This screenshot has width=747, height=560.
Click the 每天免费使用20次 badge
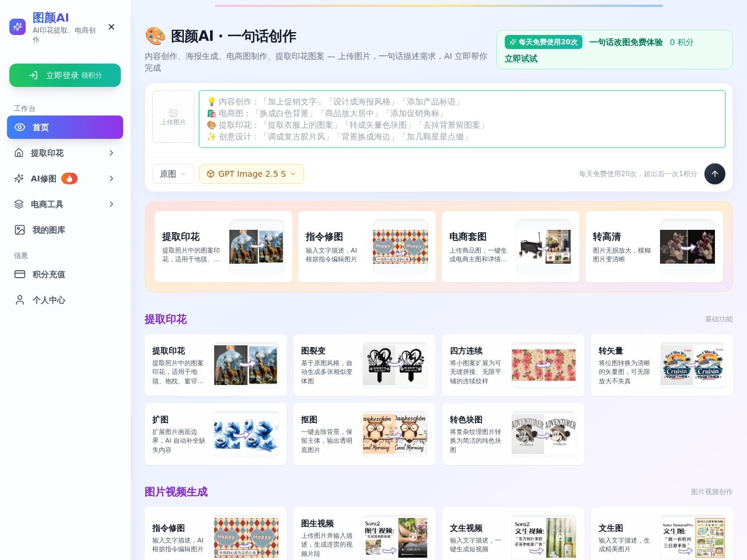click(x=543, y=42)
